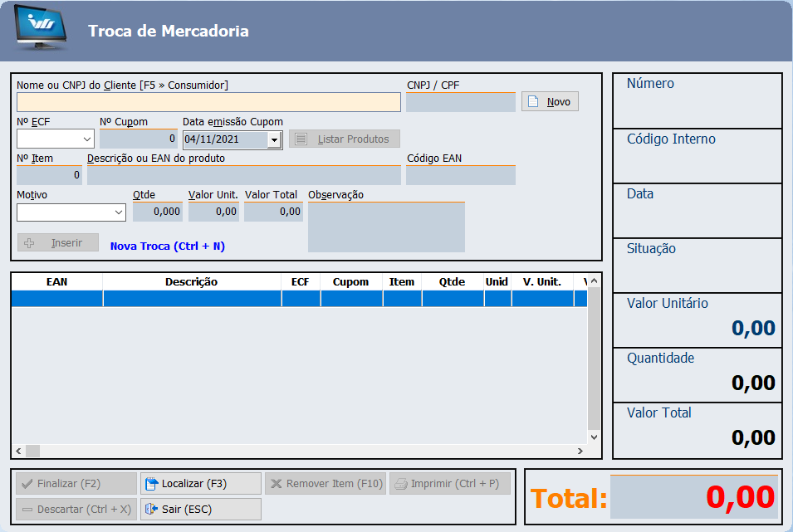The width and height of the screenshot is (793, 532).
Task: Click the EAN column header
Action: coord(56,282)
